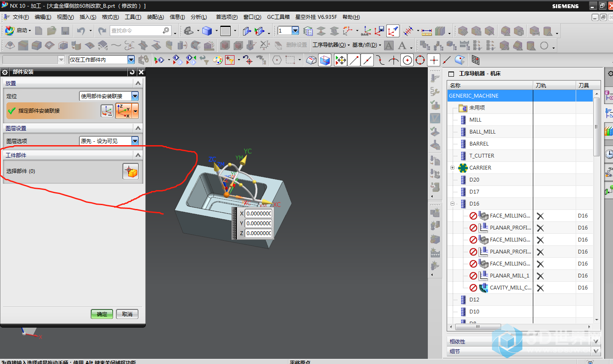This screenshot has width=613, height=364.
Task: Click the X coordinate input field
Action: (258, 213)
